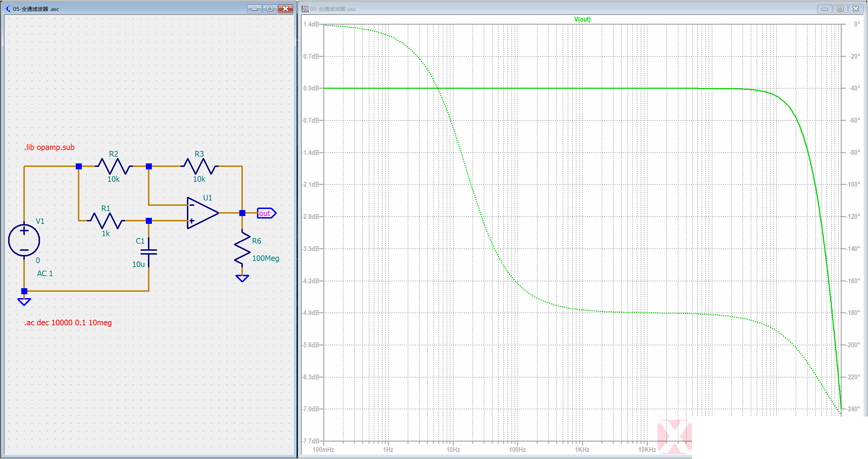Click the R1 value 1k
The width and height of the screenshot is (868, 459).
tap(106, 234)
